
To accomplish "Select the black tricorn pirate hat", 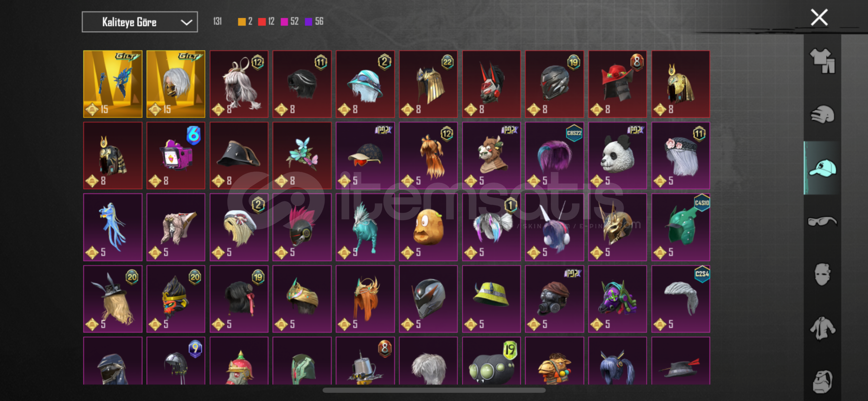I will click(x=239, y=156).
